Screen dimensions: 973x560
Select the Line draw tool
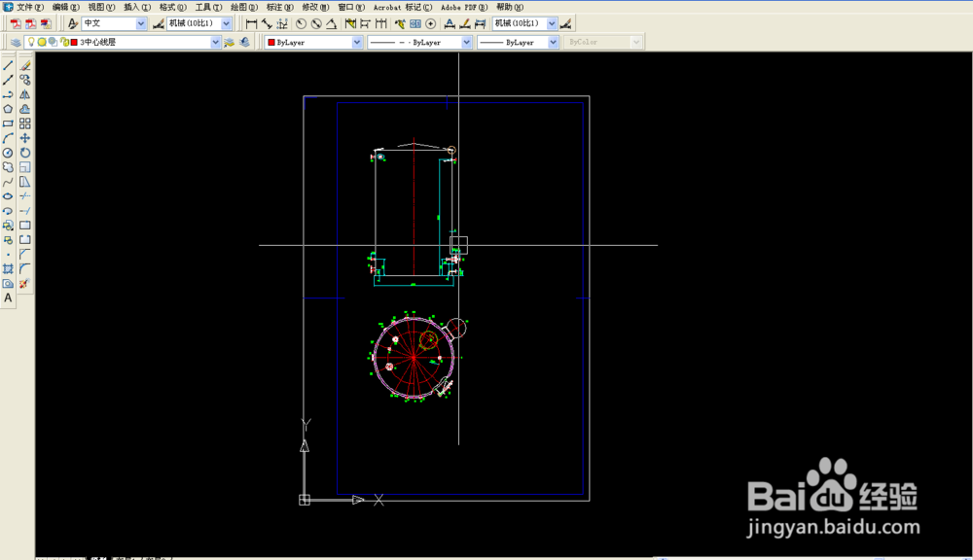coord(8,65)
